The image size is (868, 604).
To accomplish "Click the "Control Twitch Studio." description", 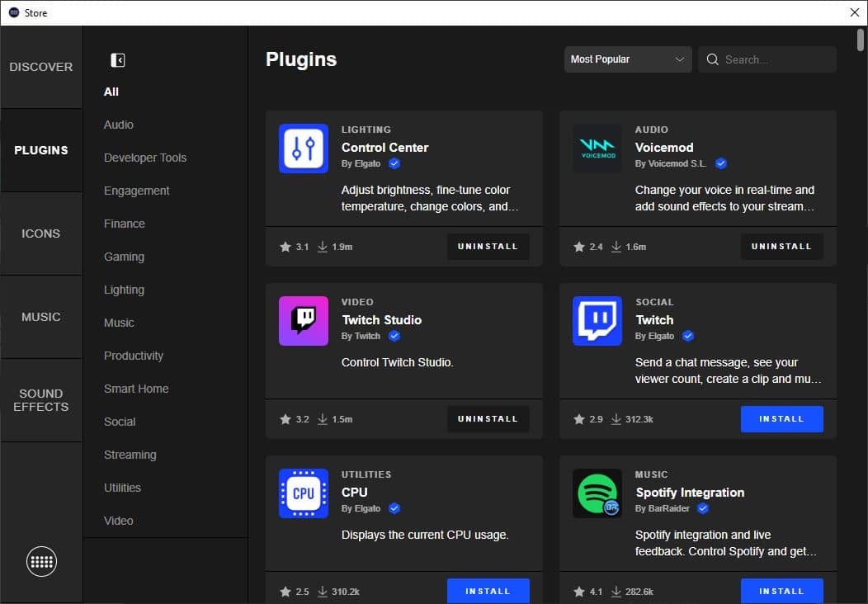I will (x=398, y=362).
